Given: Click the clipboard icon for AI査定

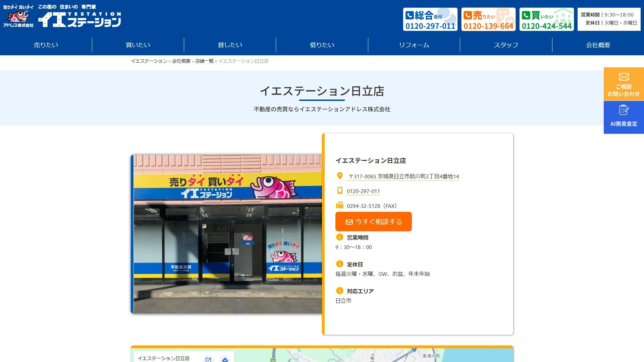Looking at the screenshot, I should (x=624, y=110).
